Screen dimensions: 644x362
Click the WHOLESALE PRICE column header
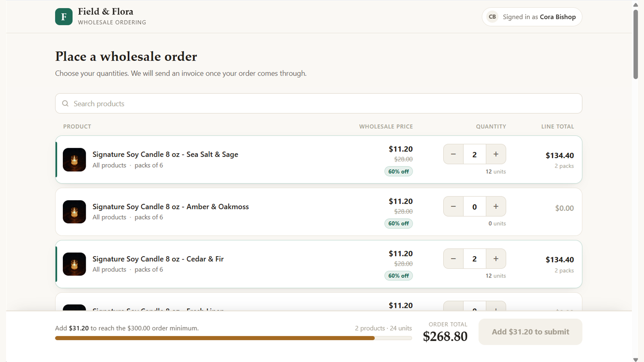386,126
